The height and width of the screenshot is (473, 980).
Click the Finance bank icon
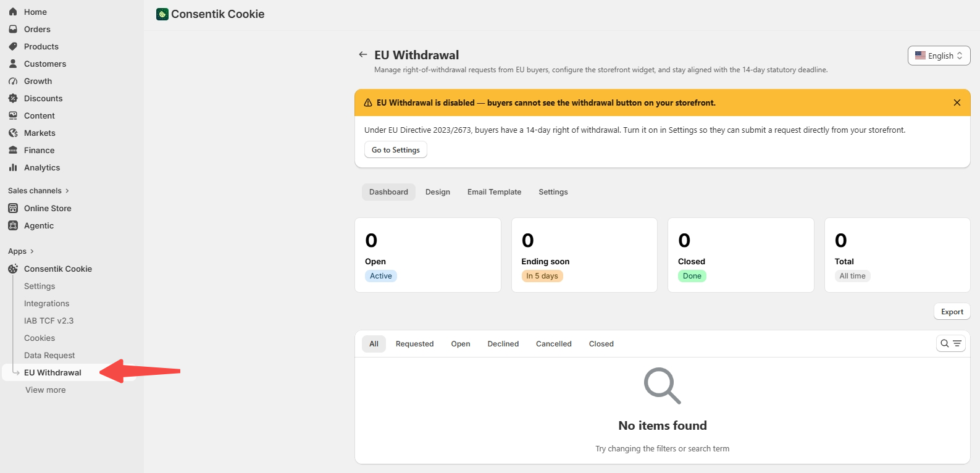13,150
